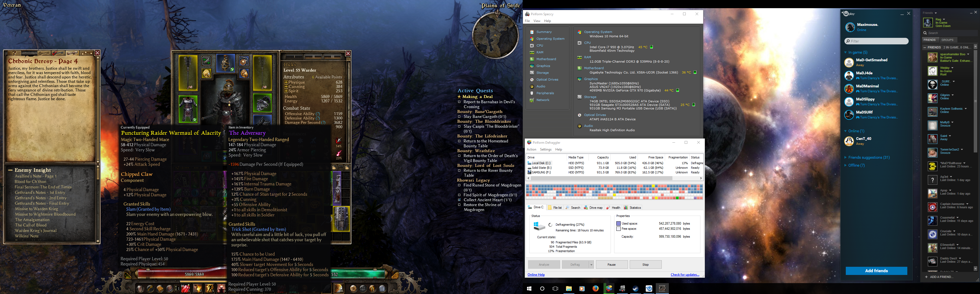This screenshot has width=980, height=294.
Task: Open Online Help link in Defraggler
Action: [536, 275]
